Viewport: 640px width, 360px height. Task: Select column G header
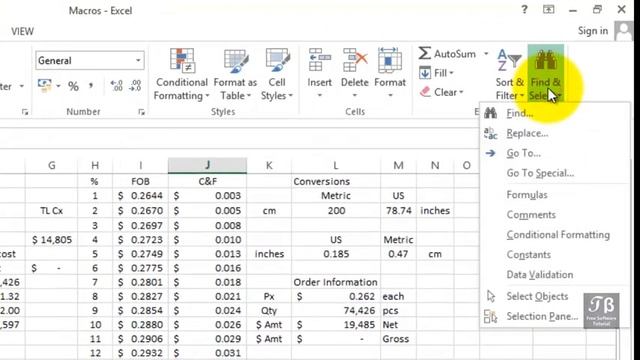click(51, 165)
